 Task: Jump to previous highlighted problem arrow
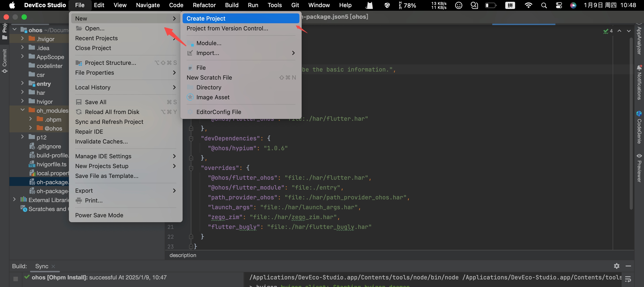(x=619, y=31)
